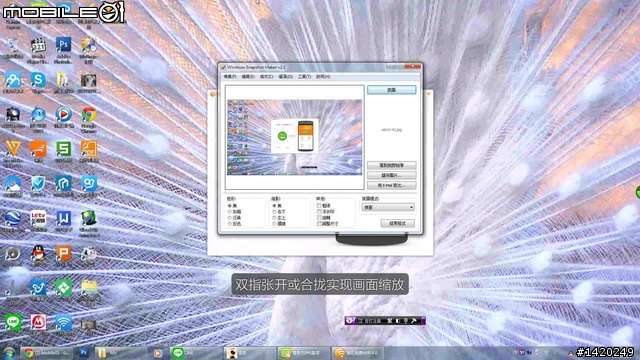The height and width of the screenshot is (360, 640).
Task: Open the second (E) menu in Snapshot Maker
Action: (x=248, y=77)
